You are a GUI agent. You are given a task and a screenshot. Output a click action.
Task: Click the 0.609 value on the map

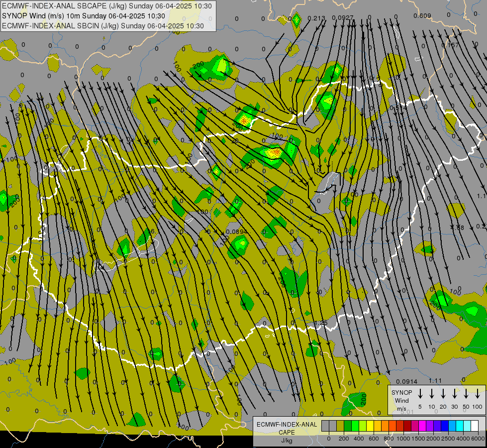[x=422, y=15]
